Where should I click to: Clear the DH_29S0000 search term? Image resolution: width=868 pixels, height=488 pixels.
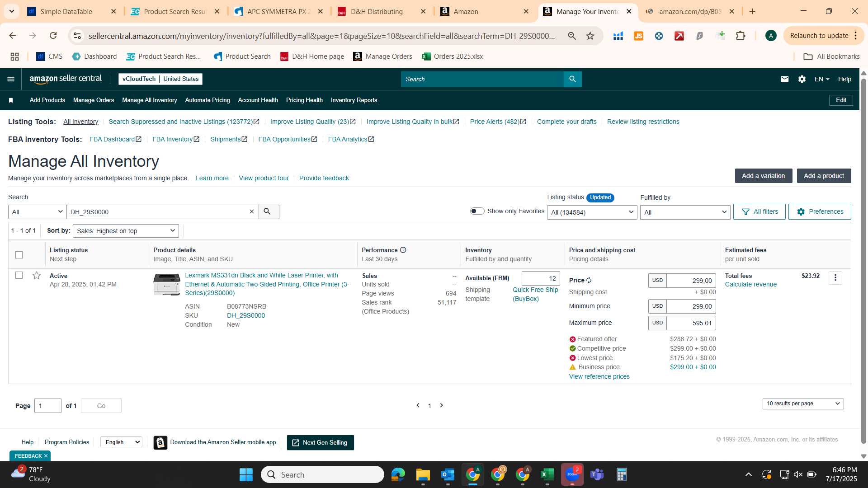pos(252,211)
